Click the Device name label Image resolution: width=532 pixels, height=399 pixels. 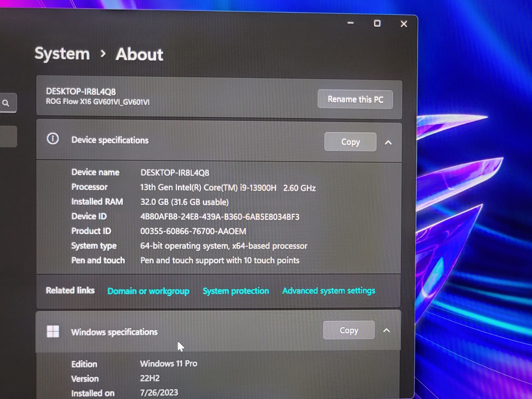click(95, 172)
